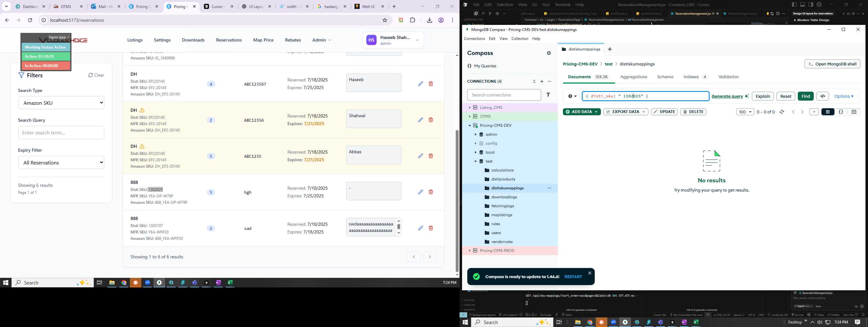Click Explain query button
Screen dimensions: 868x327
coord(763,96)
